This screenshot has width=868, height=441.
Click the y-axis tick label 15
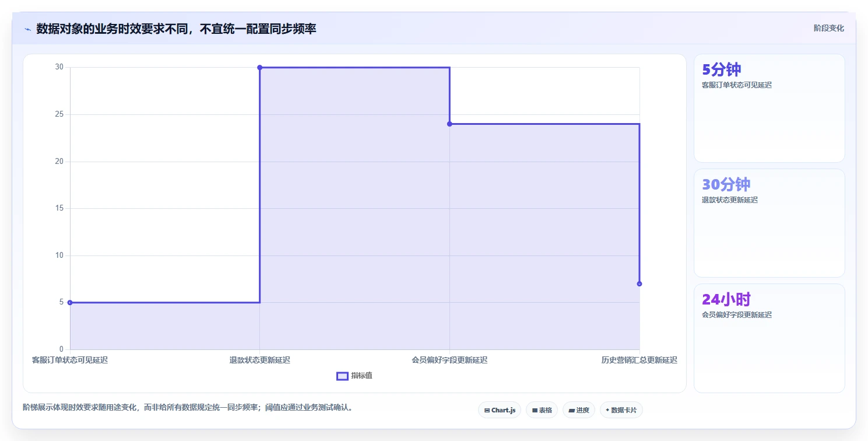pos(59,208)
